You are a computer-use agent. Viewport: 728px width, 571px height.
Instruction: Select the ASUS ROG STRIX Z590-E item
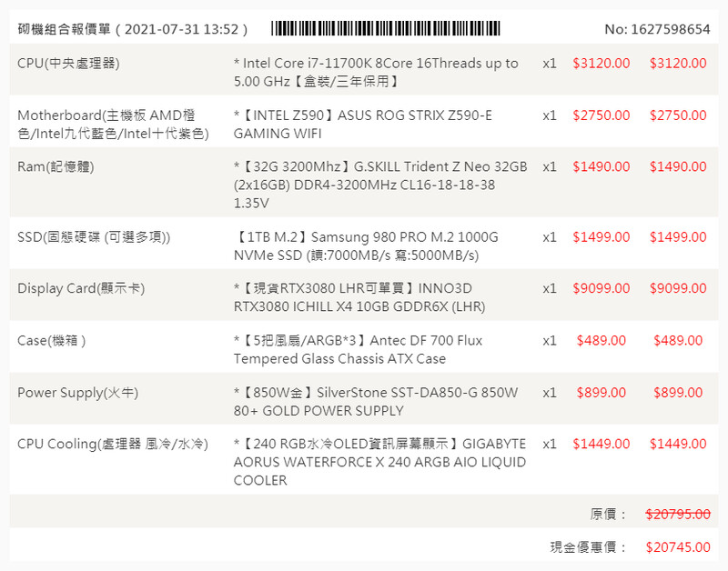[x=363, y=125]
